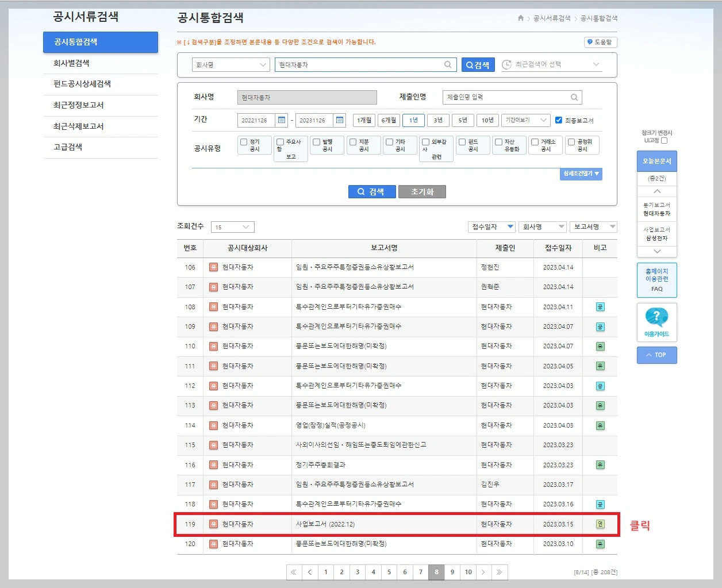The height and width of the screenshot is (588, 722).
Task: Open the end date calendar picker for 20231126
Action: (x=340, y=120)
